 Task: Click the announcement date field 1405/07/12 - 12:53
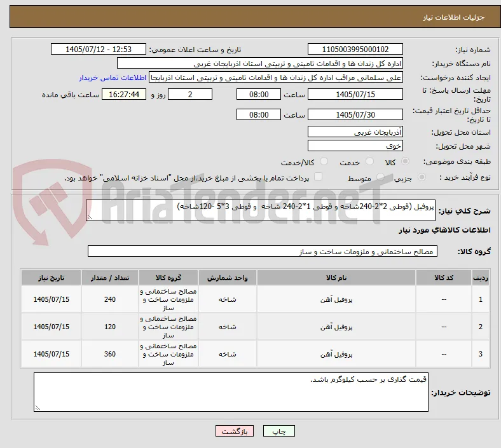[99, 49]
